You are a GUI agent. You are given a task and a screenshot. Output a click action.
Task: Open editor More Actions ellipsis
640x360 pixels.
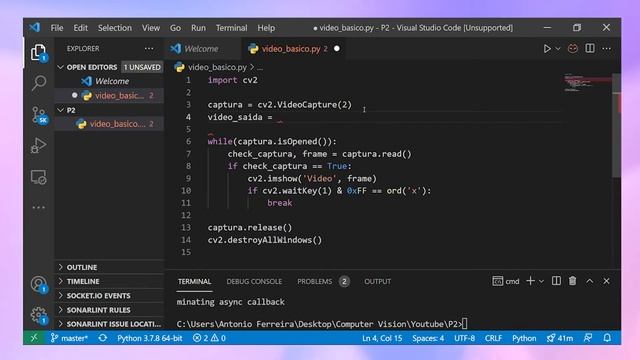click(607, 49)
